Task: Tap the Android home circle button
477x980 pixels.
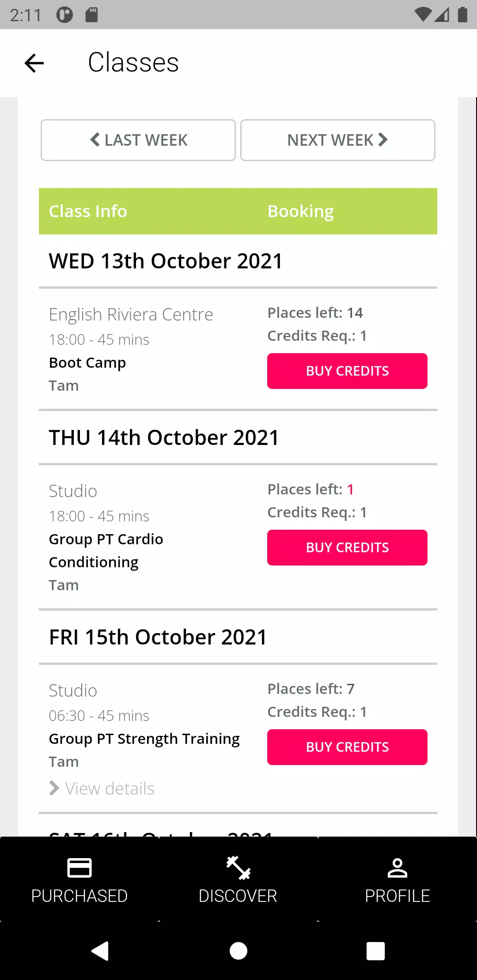Action: tap(238, 950)
